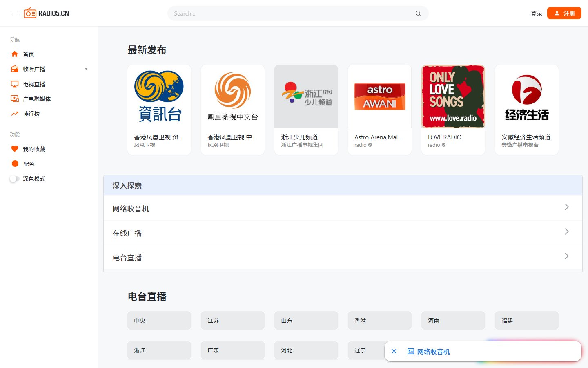The width and height of the screenshot is (588, 368).
Task: Expand 收听广播 submenu arrow
Action: (x=86, y=69)
